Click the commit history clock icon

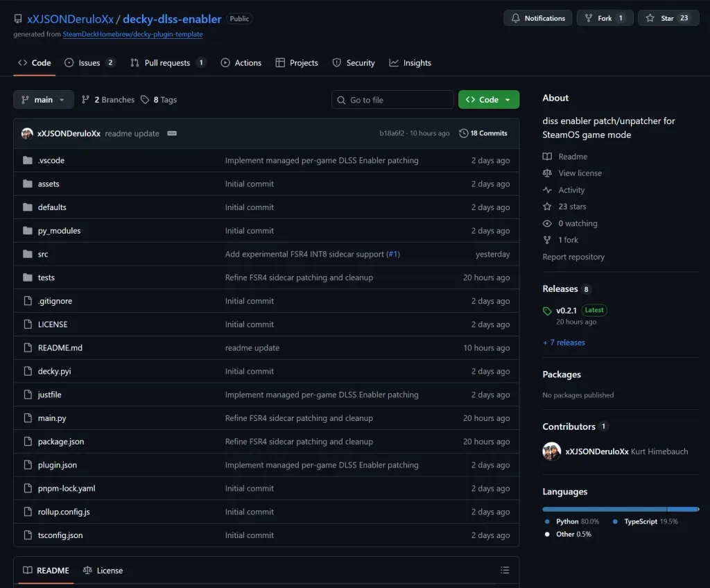click(x=465, y=133)
